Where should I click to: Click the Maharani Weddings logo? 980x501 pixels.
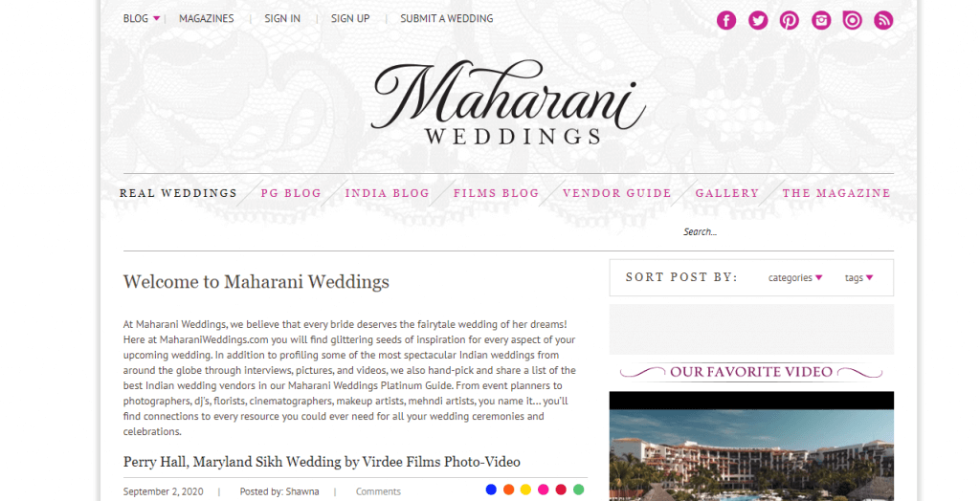pyautogui.click(x=509, y=102)
